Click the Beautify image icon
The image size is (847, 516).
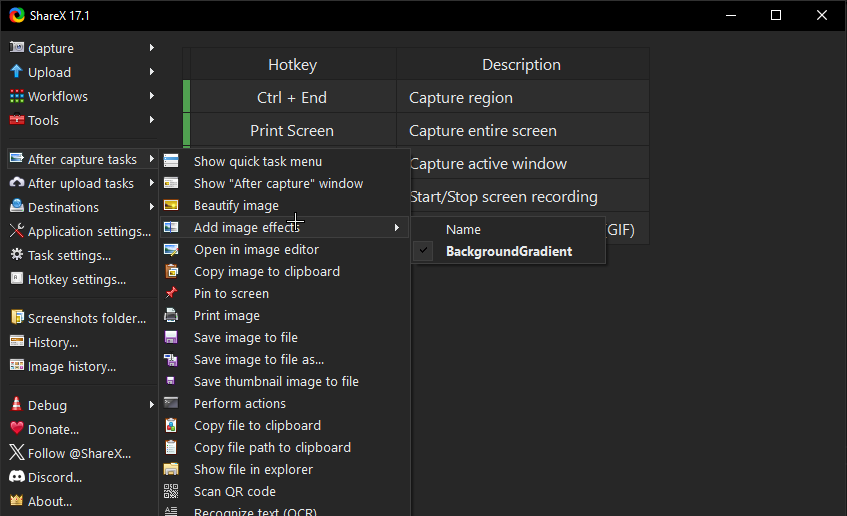point(171,205)
